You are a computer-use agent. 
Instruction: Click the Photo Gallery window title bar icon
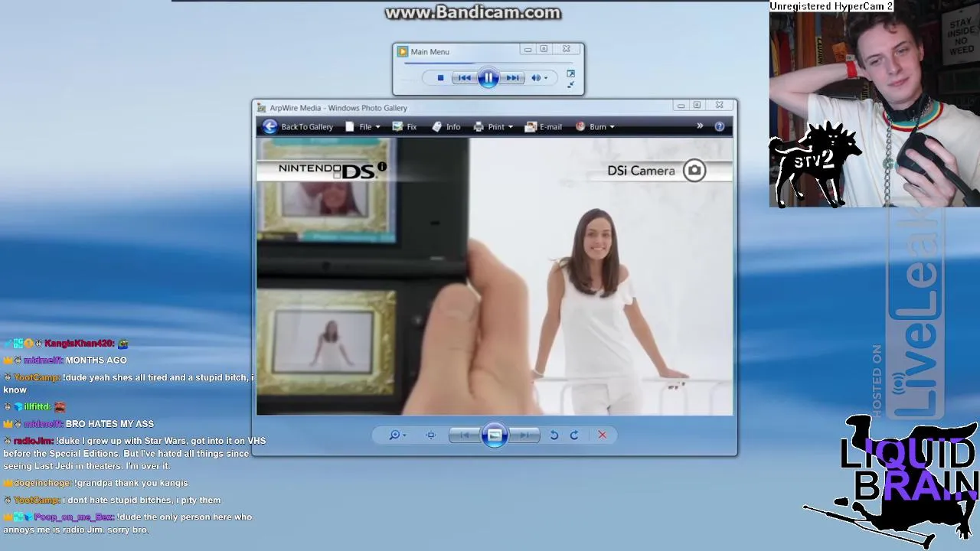coord(261,108)
